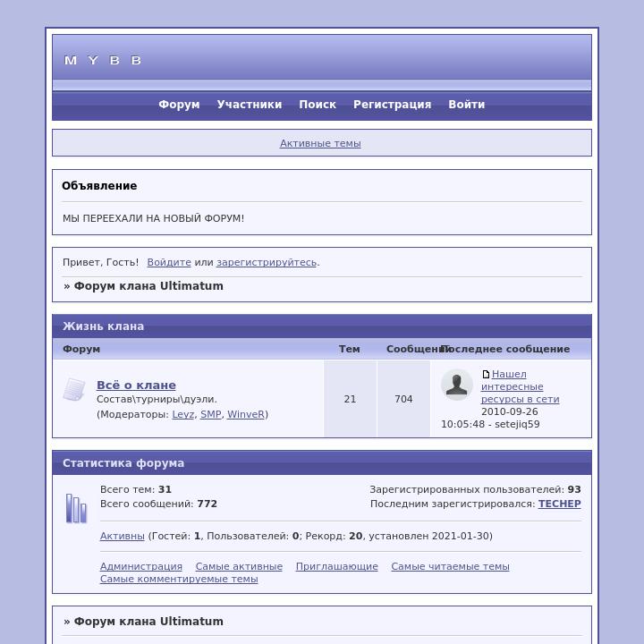644x644 pixels.
Task: Click the Последнее сообщение column header
Action: point(505,349)
